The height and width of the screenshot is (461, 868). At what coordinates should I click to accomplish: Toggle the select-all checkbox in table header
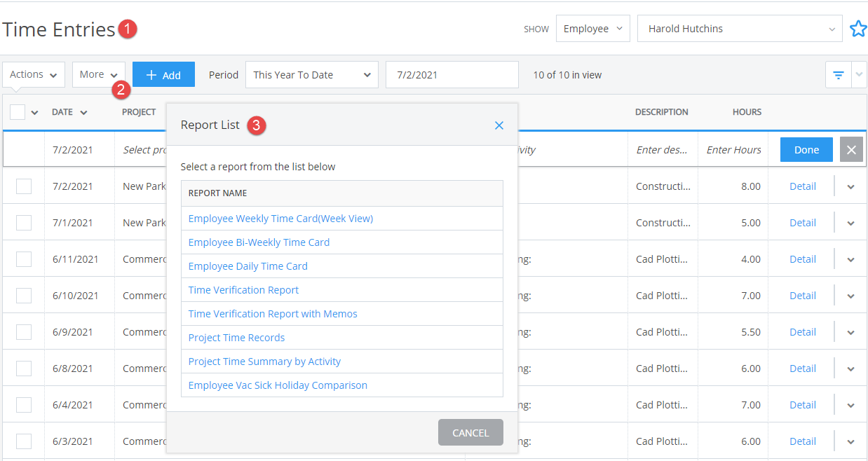point(18,112)
